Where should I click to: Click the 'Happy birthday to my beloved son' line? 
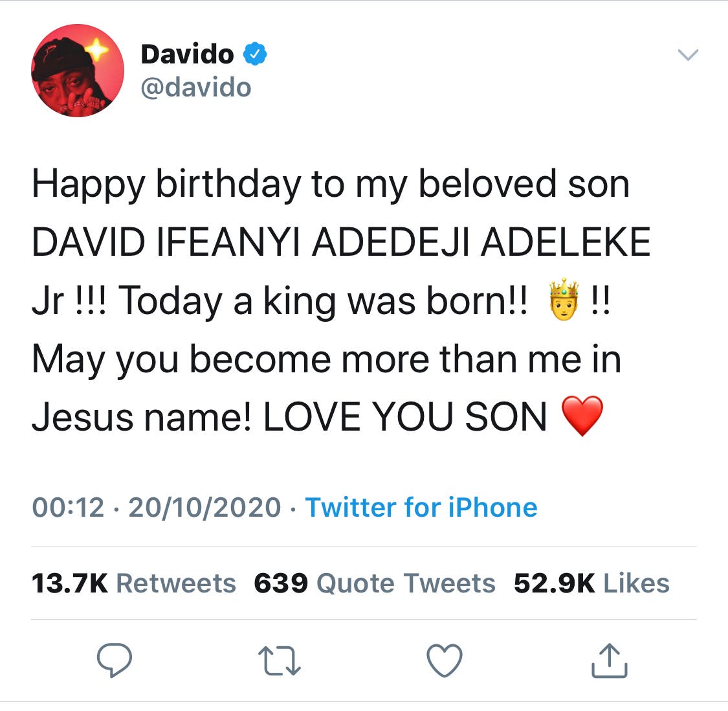pyautogui.click(x=330, y=184)
